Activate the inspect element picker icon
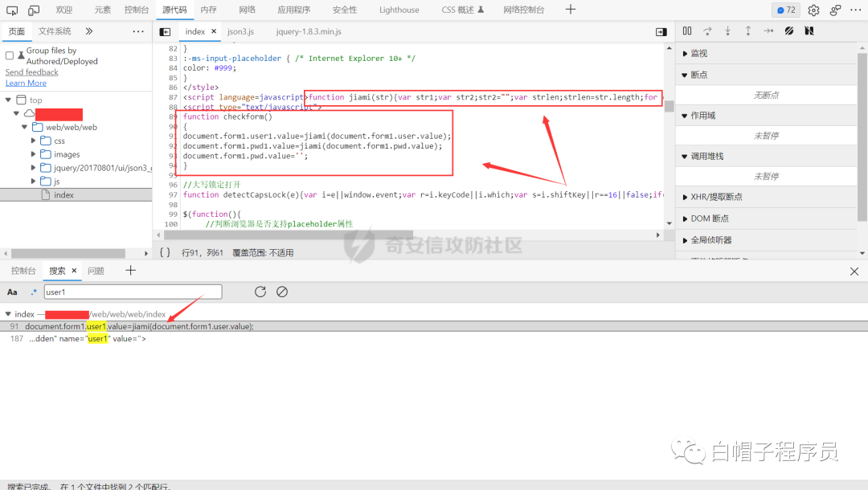 coord(11,10)
